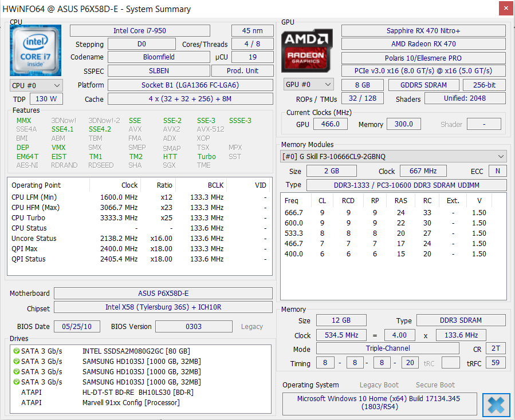This screenshot has width=515, height=420.
Task: Click the GPU clock value 466.0
Action: pos(330,124)
